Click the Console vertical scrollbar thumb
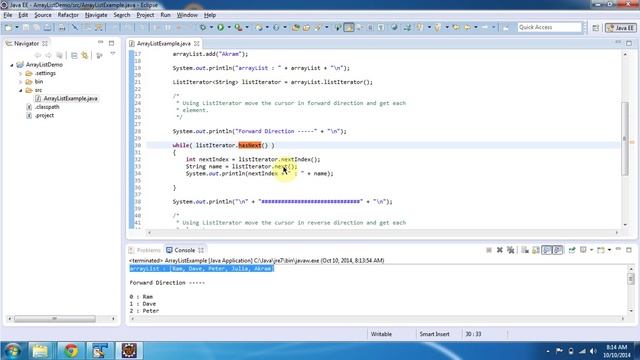This screenshot has width=640, height=360. pyautogui.click(x=631, y=279)
